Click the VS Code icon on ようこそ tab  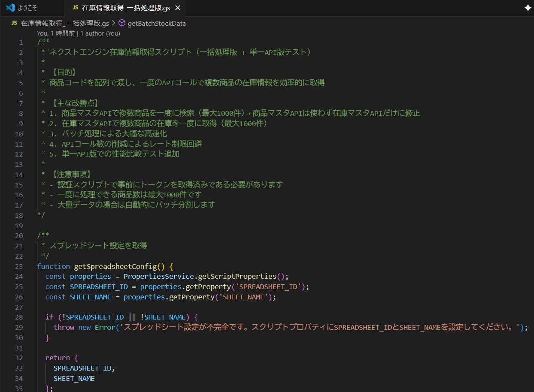click(x=10, y=8)
